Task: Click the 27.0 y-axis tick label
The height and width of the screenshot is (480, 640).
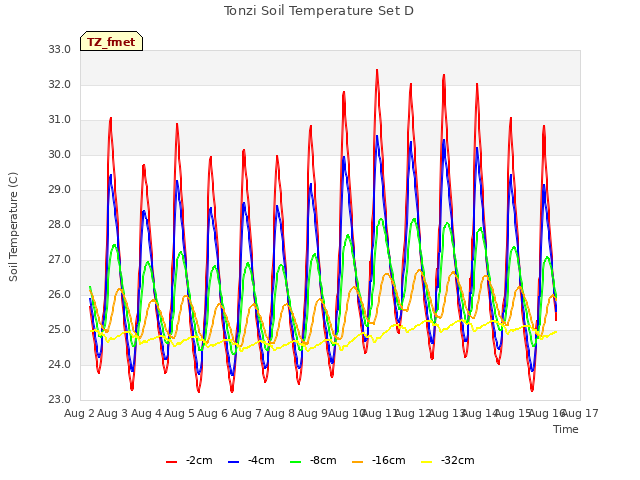Action: [x=60, y=260]
